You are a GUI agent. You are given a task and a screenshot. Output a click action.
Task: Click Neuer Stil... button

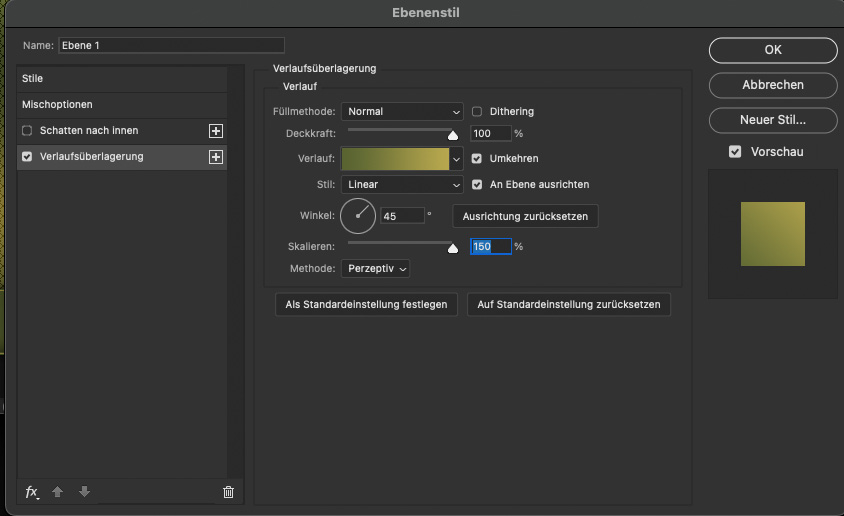point(773,120)
